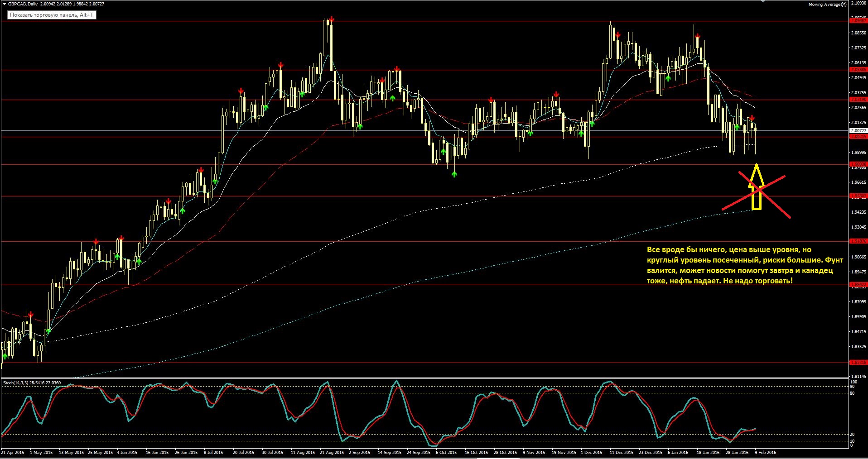
Task: Click the '8 Jul 2015' date label
Action: [213, 452]
